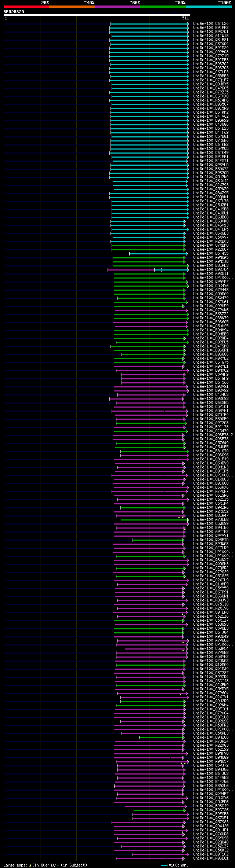Open hit UniRef100_C6TL20

coord(211,23)
